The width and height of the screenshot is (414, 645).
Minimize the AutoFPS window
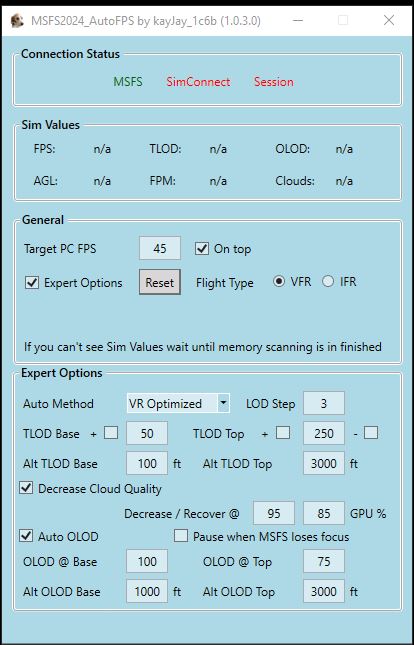298,20
